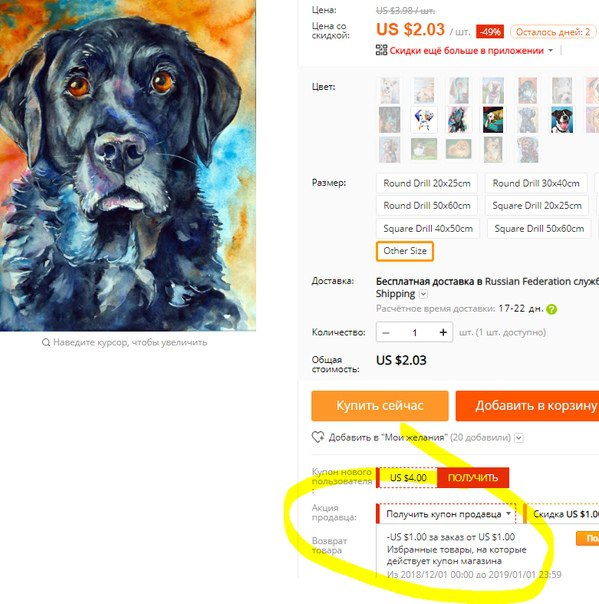Click the ПОЛУЧИТЬ new user coupon button
Image resolution: width=599 pixels, height=604 pixels.
coord(473,478)
